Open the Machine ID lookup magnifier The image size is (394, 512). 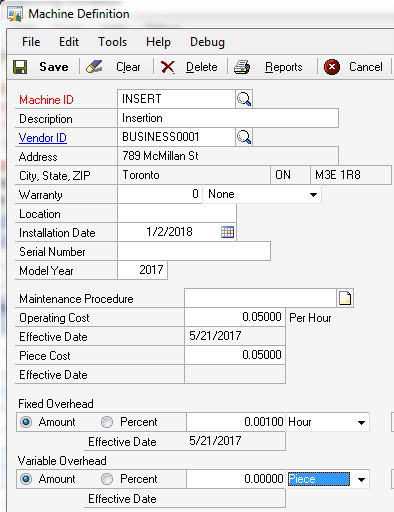pyautogui.click(x=244, y=99)
